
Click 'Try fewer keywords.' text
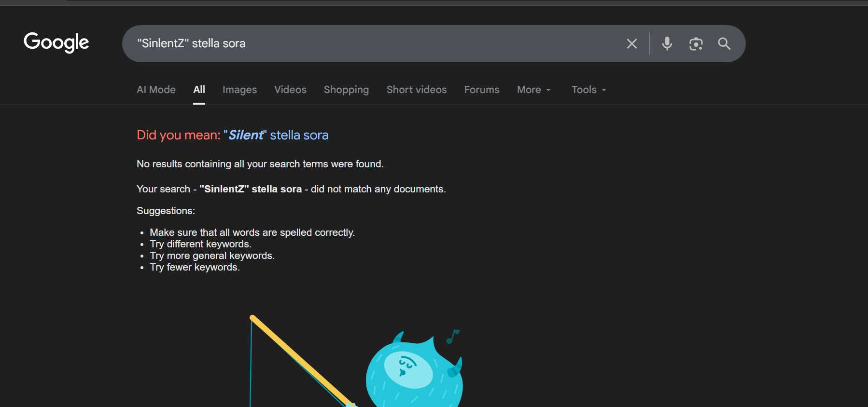(195, 267)
